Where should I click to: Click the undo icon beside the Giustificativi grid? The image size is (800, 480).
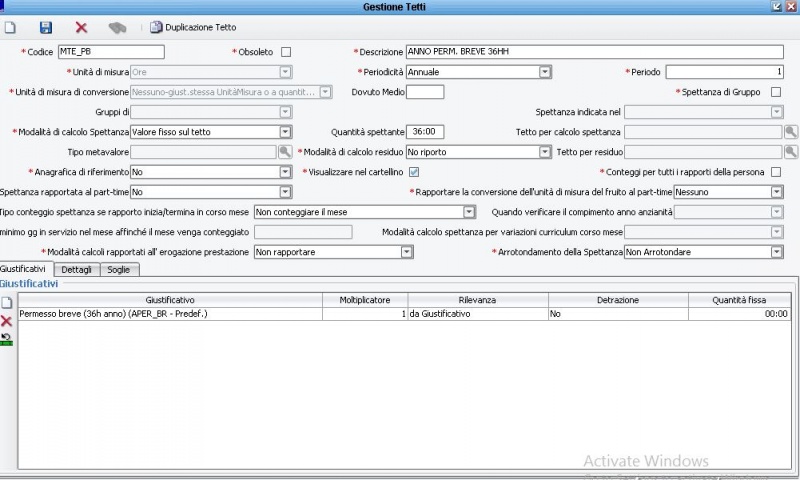click(x=6, y=339)
